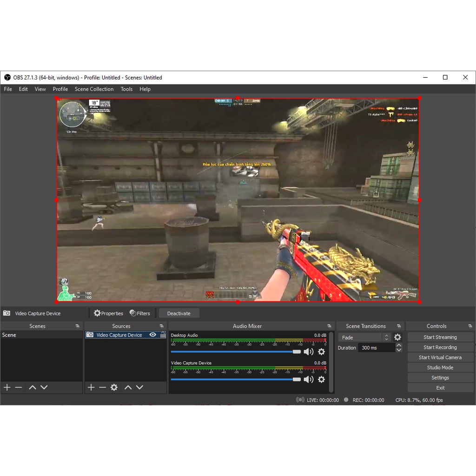Viewport: 476px width, 476px height.
Task: Open Scene Transitions properties gear
Action: coord(397,337)
